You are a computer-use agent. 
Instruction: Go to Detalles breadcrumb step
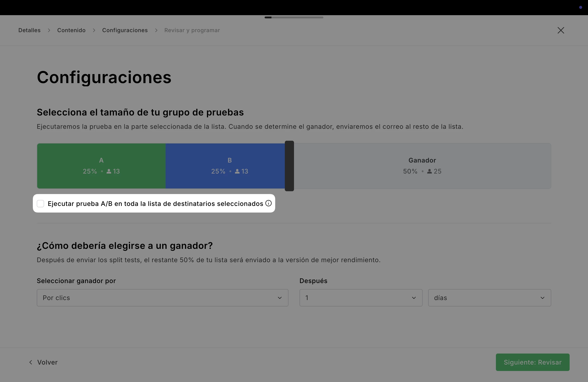29,30
